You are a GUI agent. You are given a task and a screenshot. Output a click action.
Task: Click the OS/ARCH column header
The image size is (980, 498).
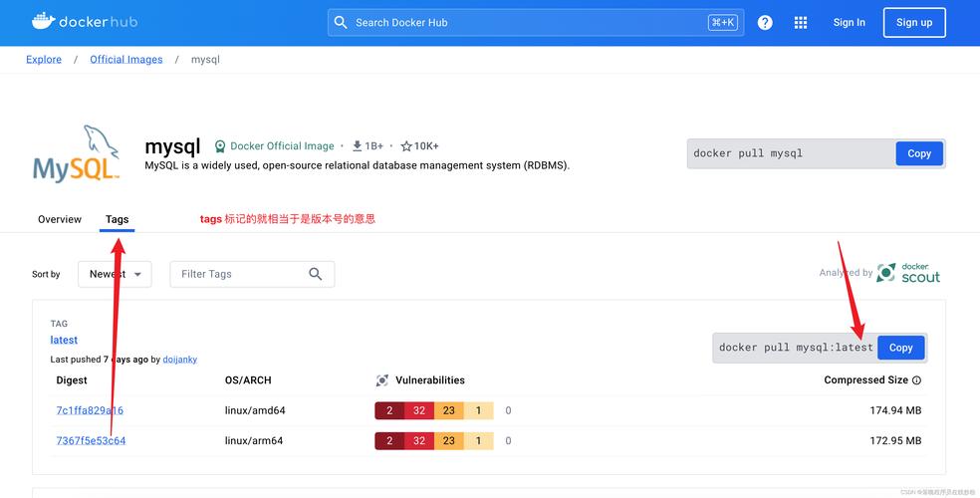(248, 379)
